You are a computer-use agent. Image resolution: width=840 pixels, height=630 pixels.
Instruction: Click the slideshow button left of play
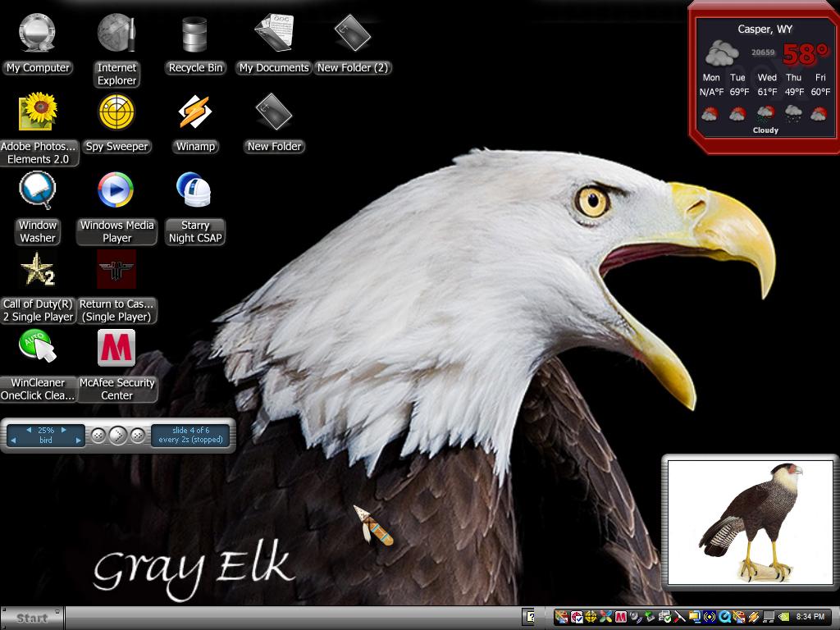point(98,436)
